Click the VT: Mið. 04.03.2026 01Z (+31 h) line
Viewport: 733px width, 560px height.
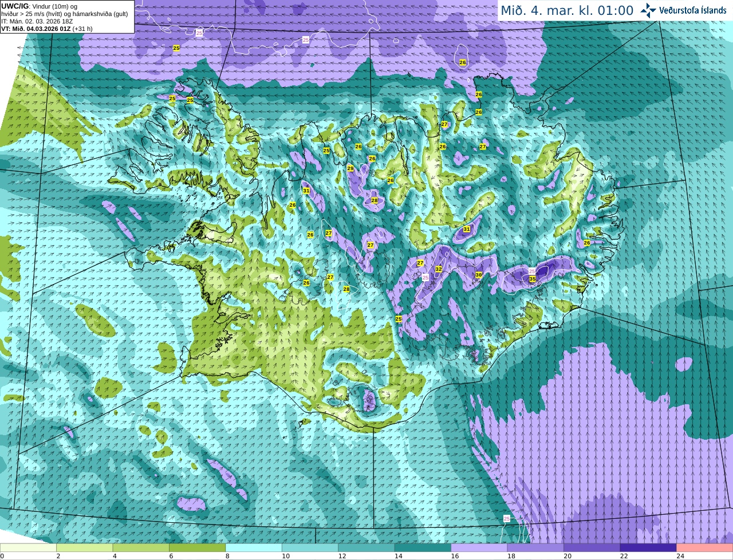coord(47,29)
